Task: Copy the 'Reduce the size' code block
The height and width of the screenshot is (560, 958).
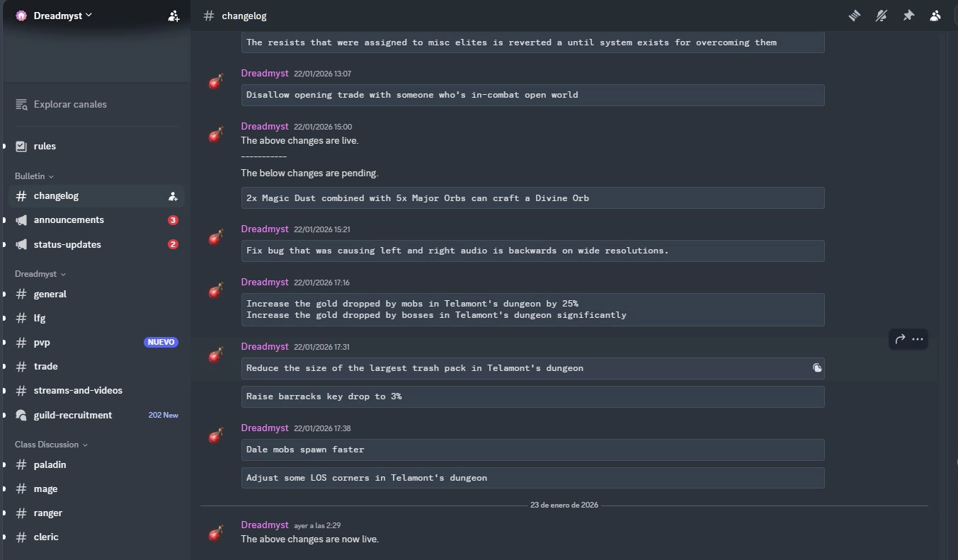Action: click(817, 368)
